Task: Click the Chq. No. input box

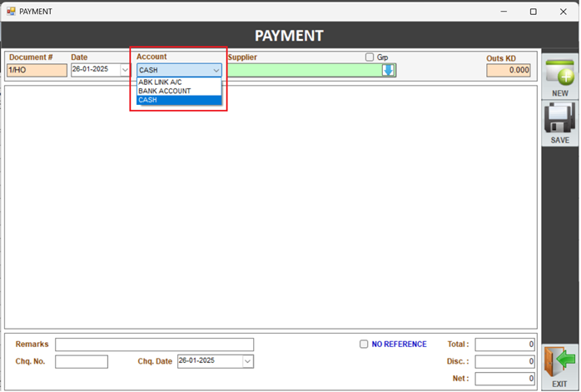Action: 82,361
